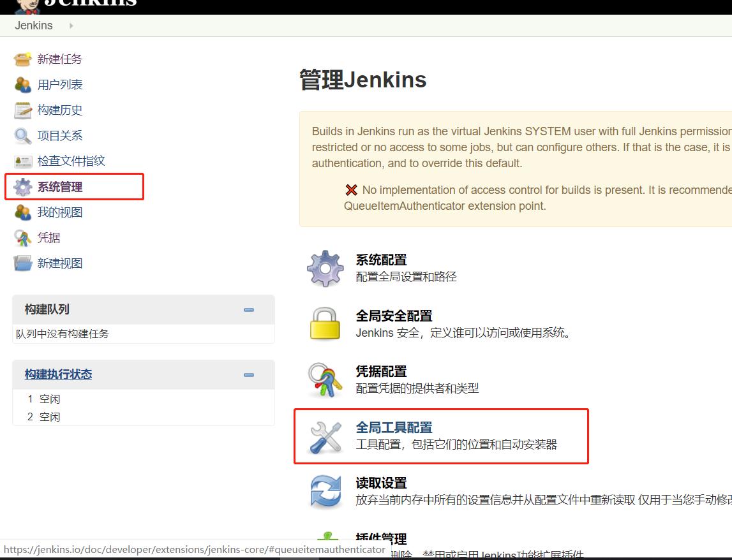Image resolution: width=732 pixels, height=560 pixels.
Task: Open the 用户列表 link
Action: pos(60,84)
